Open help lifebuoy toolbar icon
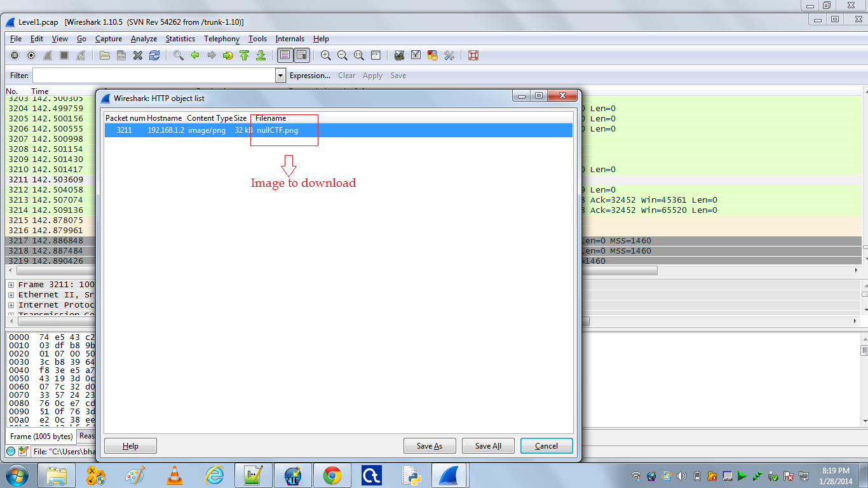Image resolution: width=868 pixels, height=488 pixels. [473, 55]
